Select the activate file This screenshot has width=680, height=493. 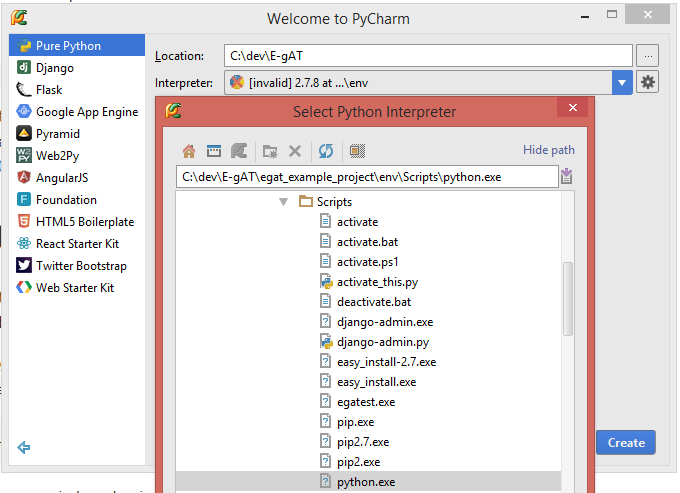[357, 222]
